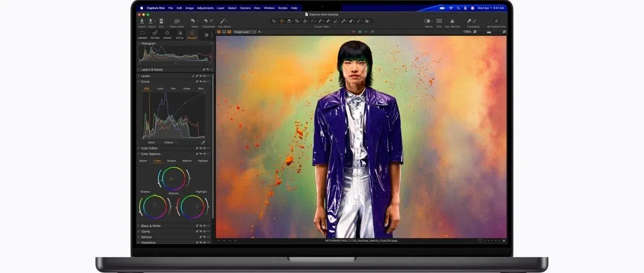Viewport: 644px width, 273px height.
Task: Expand the Black & White panel
Action: 138,226
